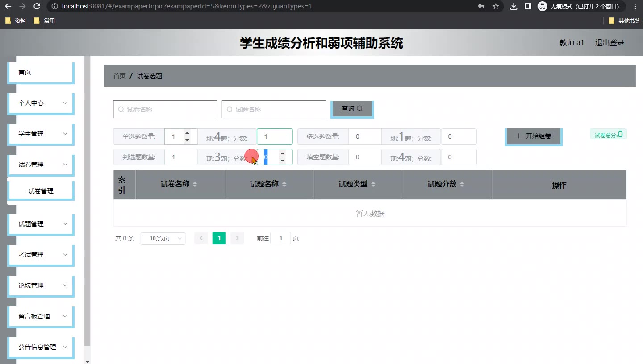Click 退出登录 to log out
This screenshot has width=643, height=364.
tap(610, 43)
